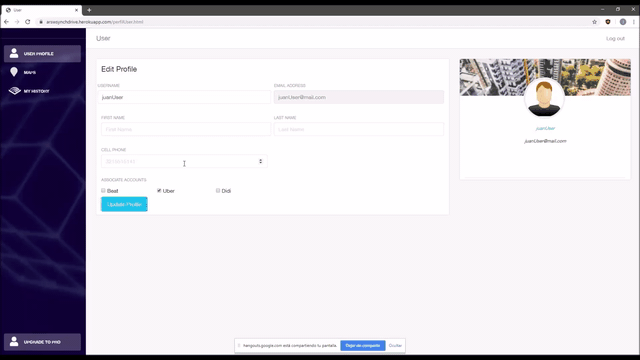
Task: Open a new browser tab
Action: point(89,10)
